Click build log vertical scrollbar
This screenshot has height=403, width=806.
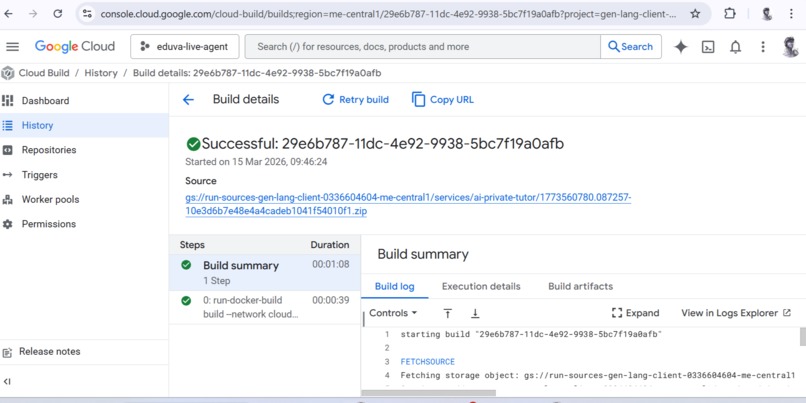pos(802,337)
